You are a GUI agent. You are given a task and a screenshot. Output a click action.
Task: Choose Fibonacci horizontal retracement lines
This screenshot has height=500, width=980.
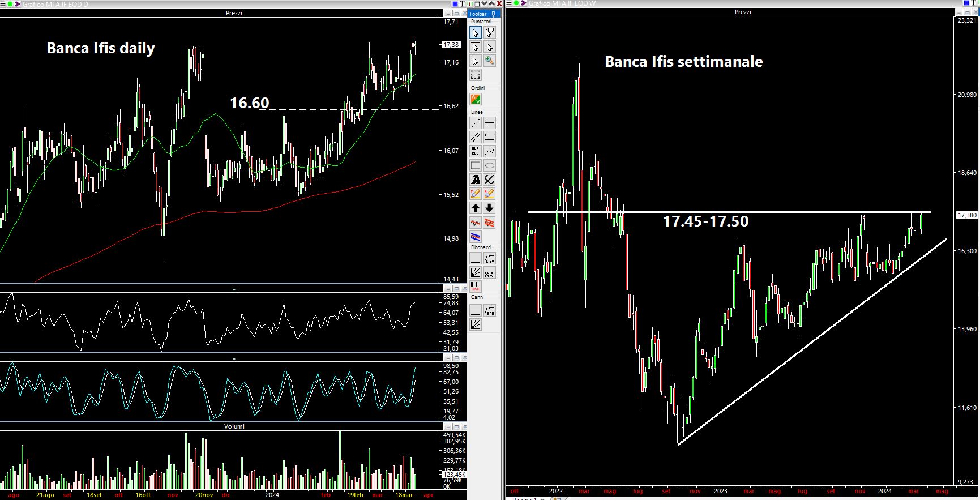[x=476, y=258]
